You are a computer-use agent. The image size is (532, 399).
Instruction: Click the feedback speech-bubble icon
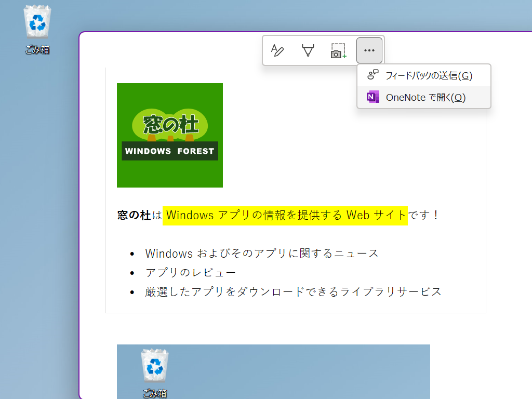point(372,74)
